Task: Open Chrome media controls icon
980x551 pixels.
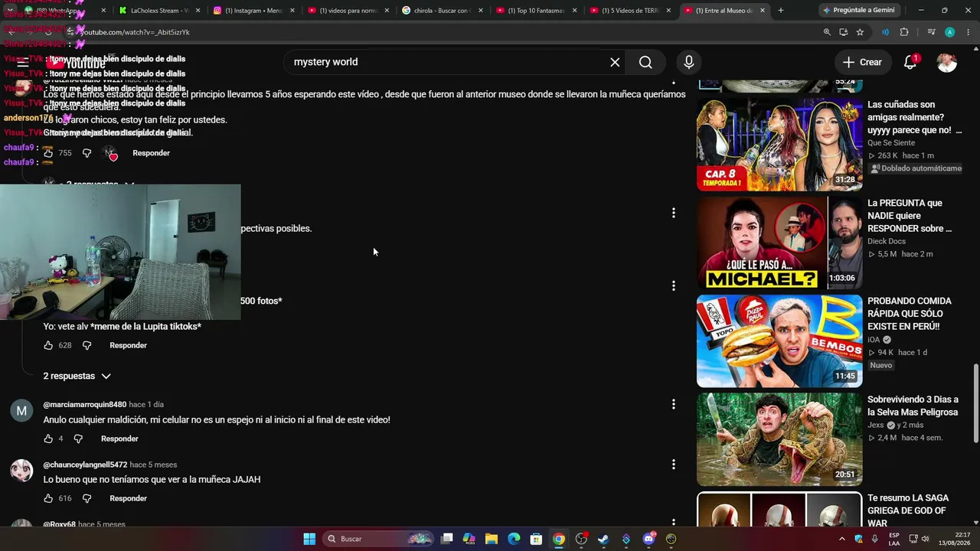Action: 931,32
